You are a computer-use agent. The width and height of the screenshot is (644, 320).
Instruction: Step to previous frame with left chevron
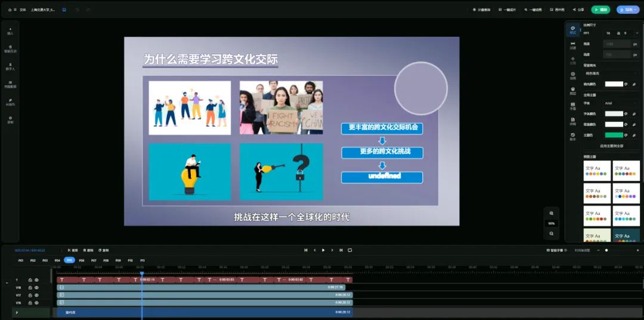[x=315, y=250]
